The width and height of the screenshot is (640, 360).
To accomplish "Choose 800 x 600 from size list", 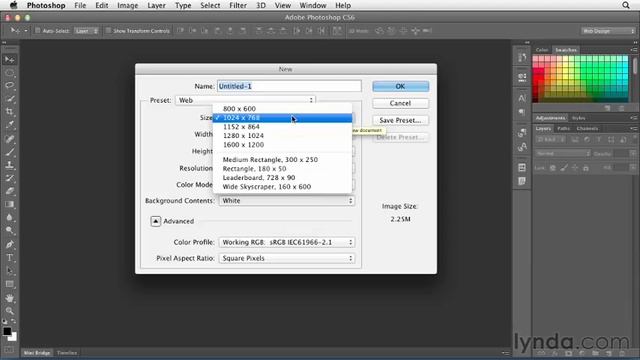I will [282, 109].
